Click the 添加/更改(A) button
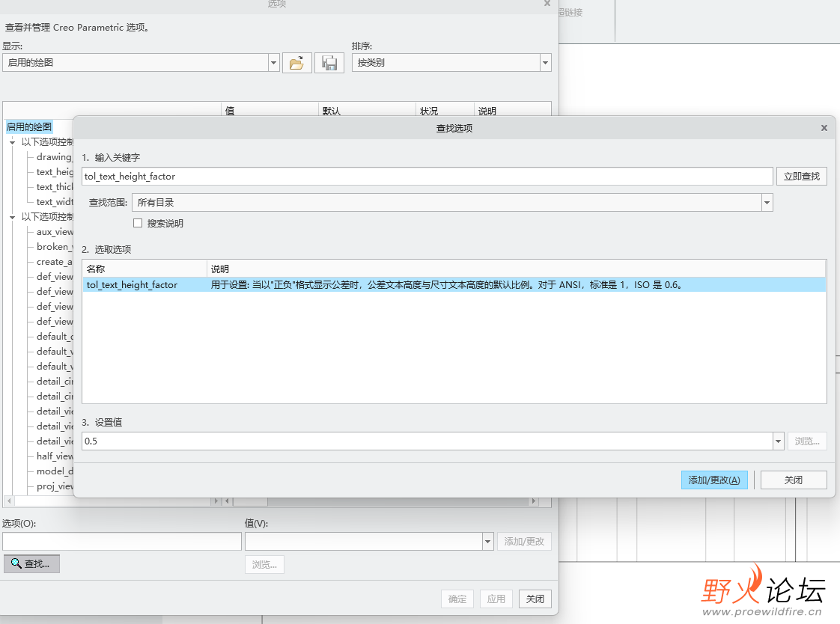Screen dimensions: 840x624 point(714,480)
